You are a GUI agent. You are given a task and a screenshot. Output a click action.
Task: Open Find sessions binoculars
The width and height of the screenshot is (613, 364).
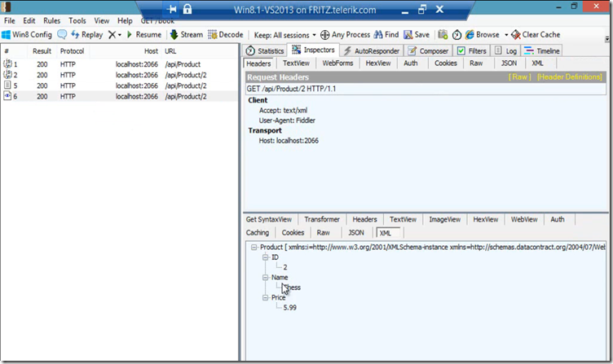point(386,35)
